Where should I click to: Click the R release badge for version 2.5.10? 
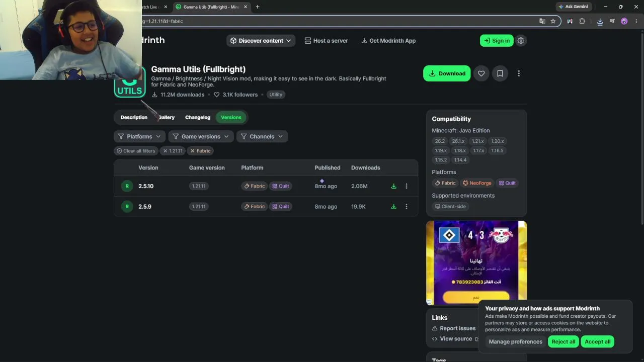[x=127, y=186]
